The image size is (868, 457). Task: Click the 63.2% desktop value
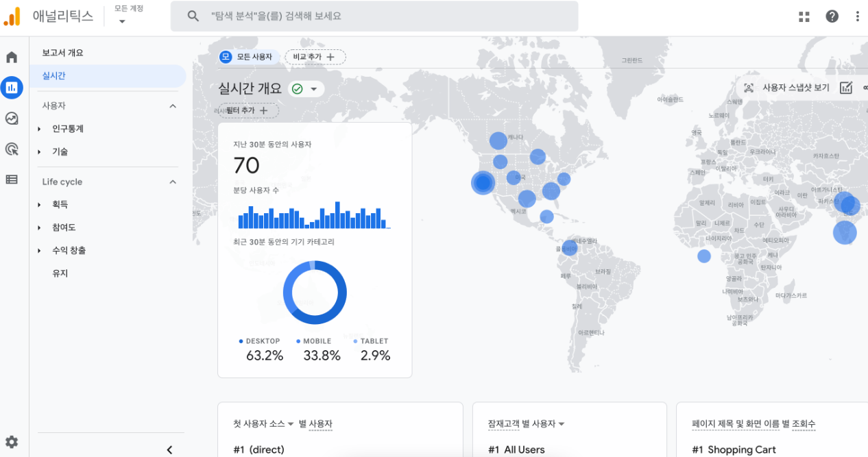(x=265, y=356)
